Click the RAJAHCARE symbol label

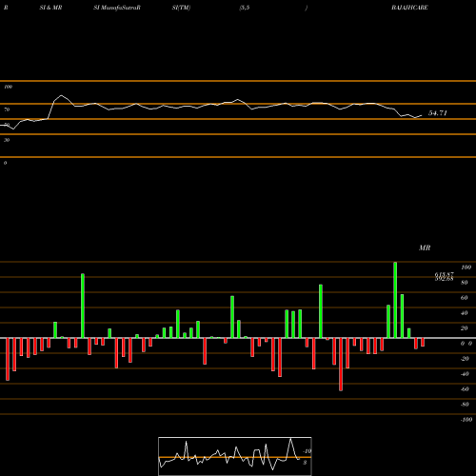point(409,8)
